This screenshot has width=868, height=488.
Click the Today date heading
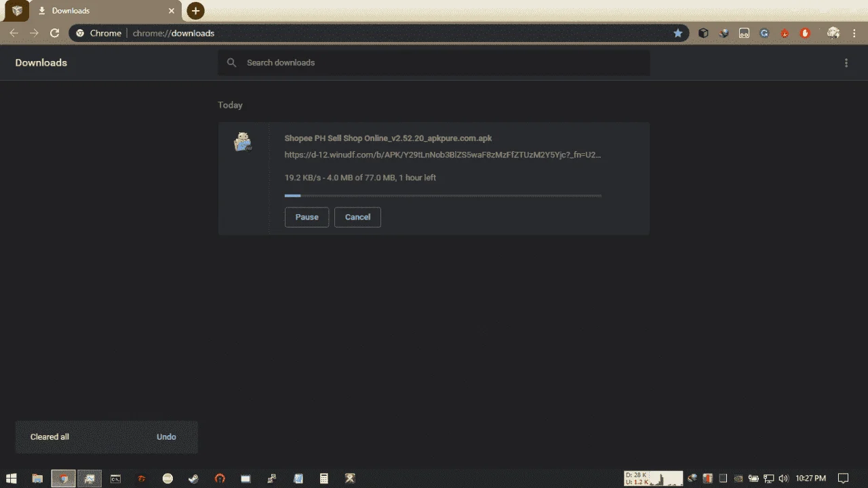tap(230, 105)
